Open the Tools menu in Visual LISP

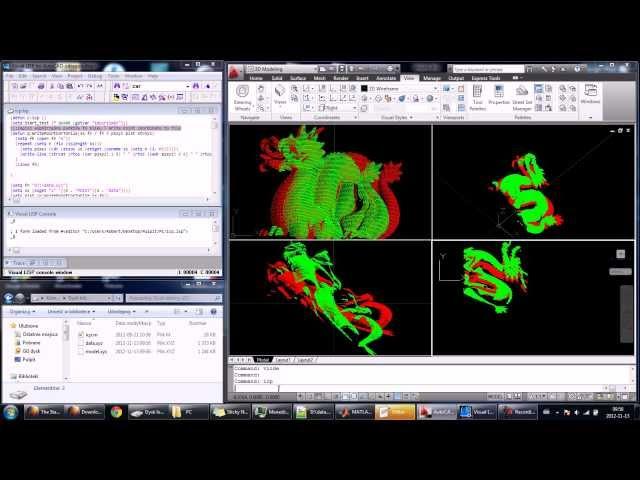coord(113,76)
